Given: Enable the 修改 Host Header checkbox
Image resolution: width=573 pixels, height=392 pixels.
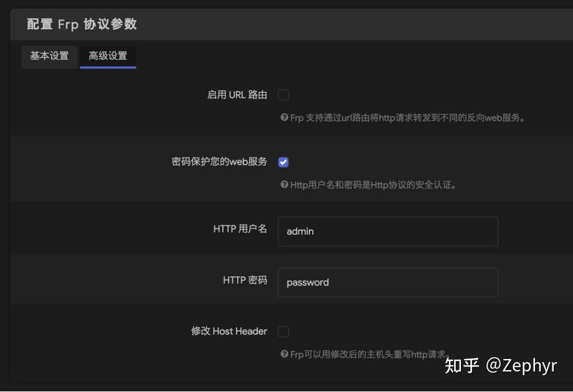Looking at the screenshot, I should click(x=283, y=331).
